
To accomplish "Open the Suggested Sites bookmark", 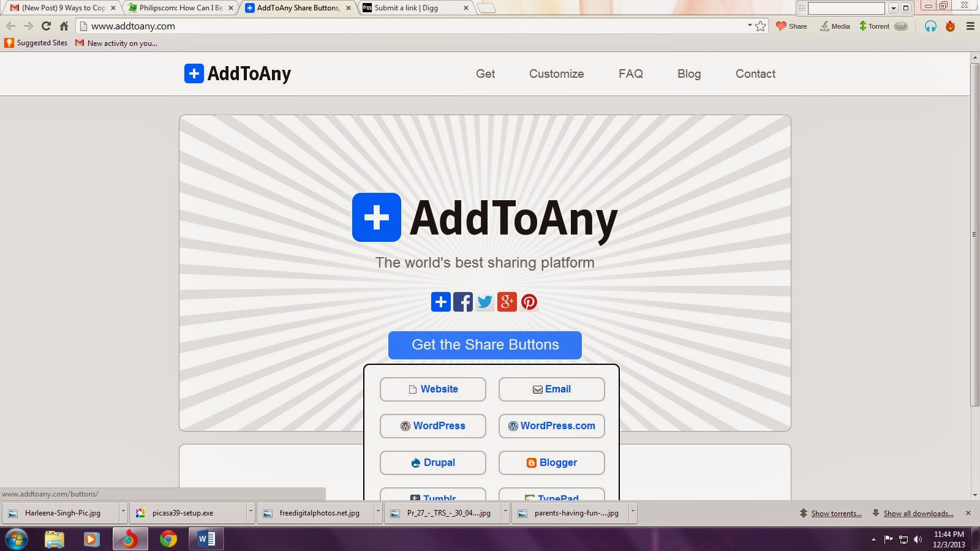I will pos(36,43).
